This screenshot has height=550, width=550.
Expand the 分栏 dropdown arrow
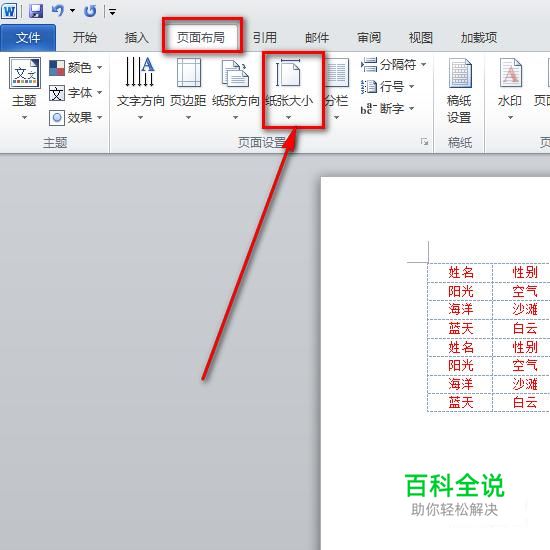pos(336,117)
